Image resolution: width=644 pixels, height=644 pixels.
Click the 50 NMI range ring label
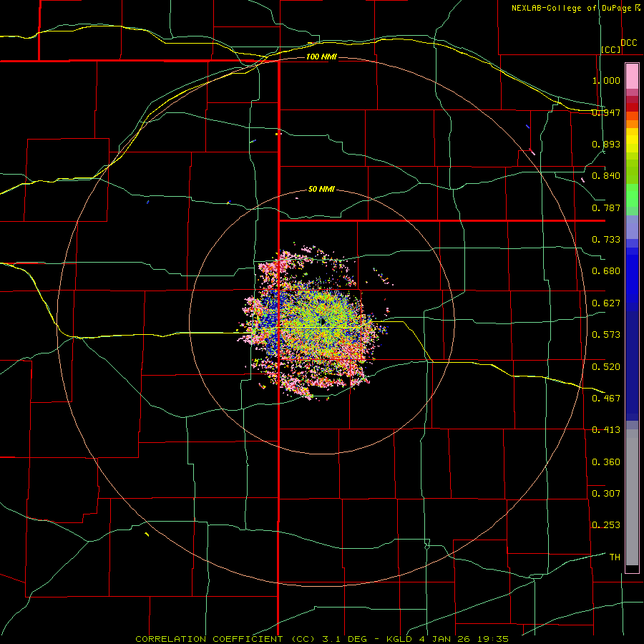click(321, 190)
